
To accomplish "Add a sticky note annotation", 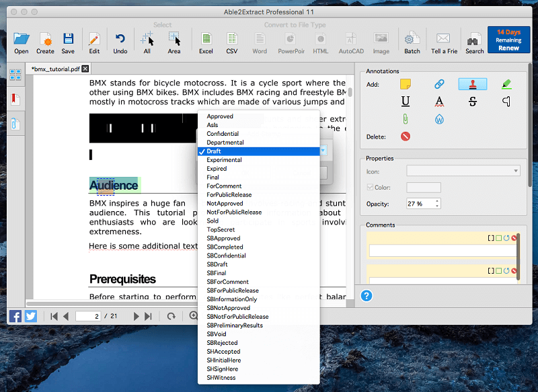I will [406, 84].
